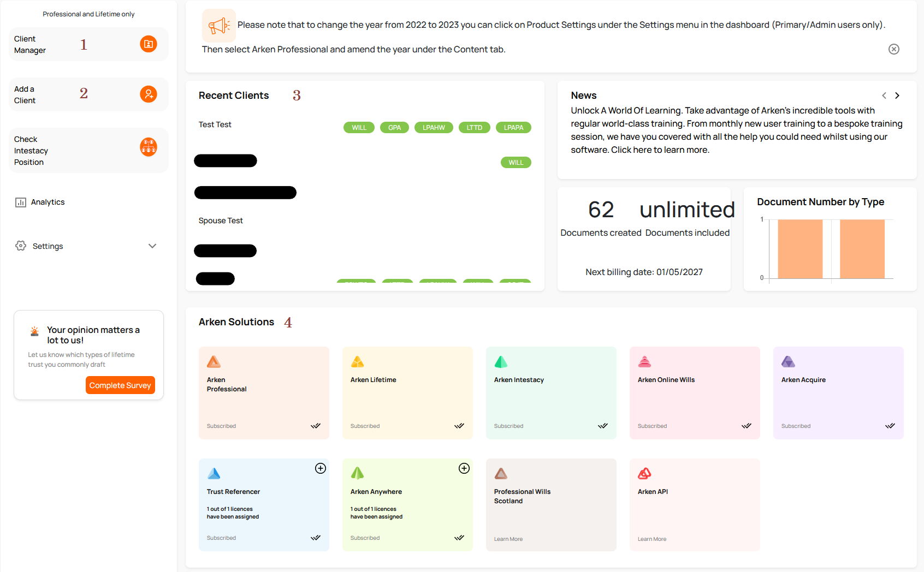924x572 pixels.
Task: Click the plus icon on Trust Referencer
Action: tap(321, 468)
